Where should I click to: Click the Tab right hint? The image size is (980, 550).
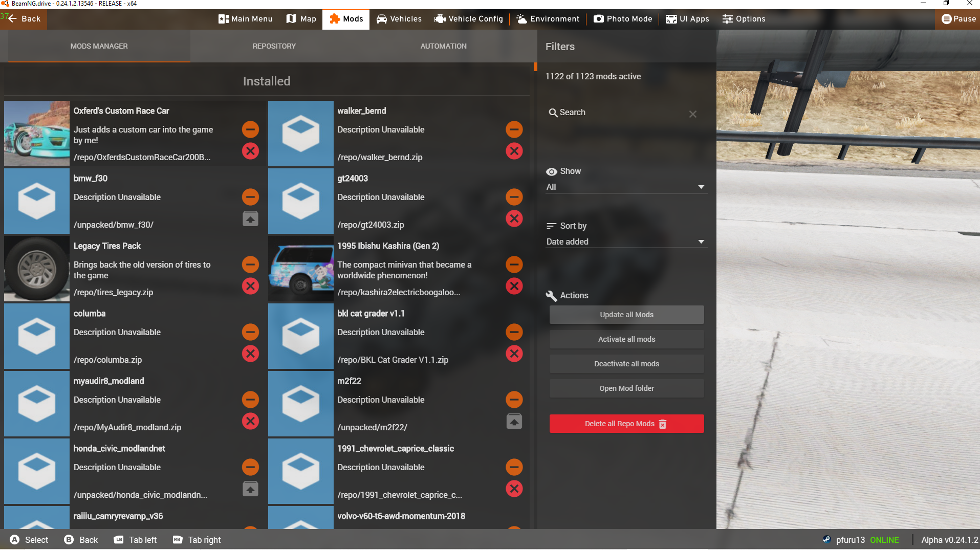click(197, 540)
